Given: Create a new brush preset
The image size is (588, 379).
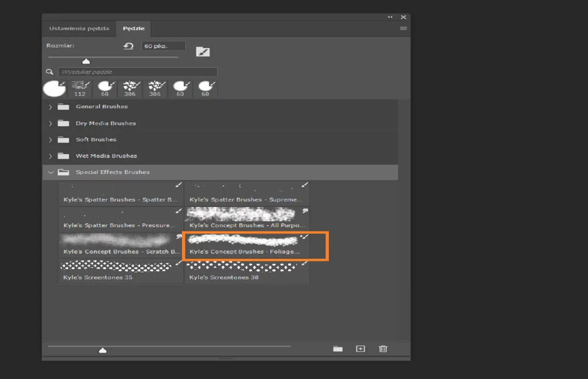Looking at the screenshot, I should tap(360, 349).
